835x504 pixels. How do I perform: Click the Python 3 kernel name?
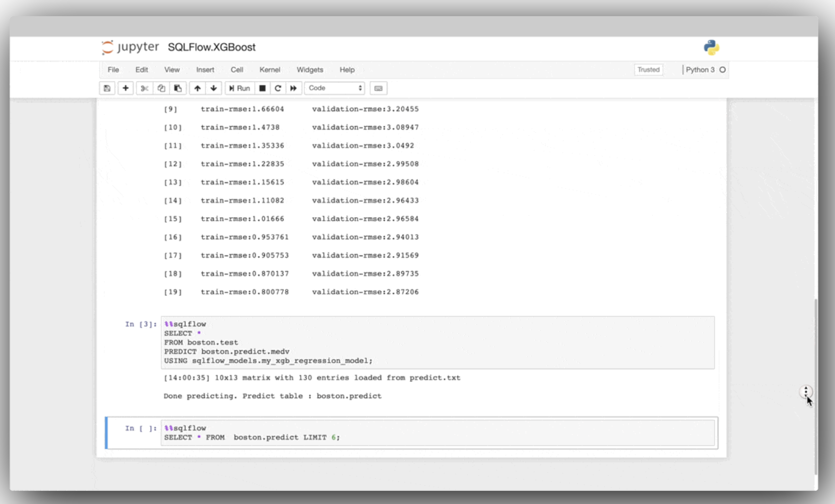700,70
